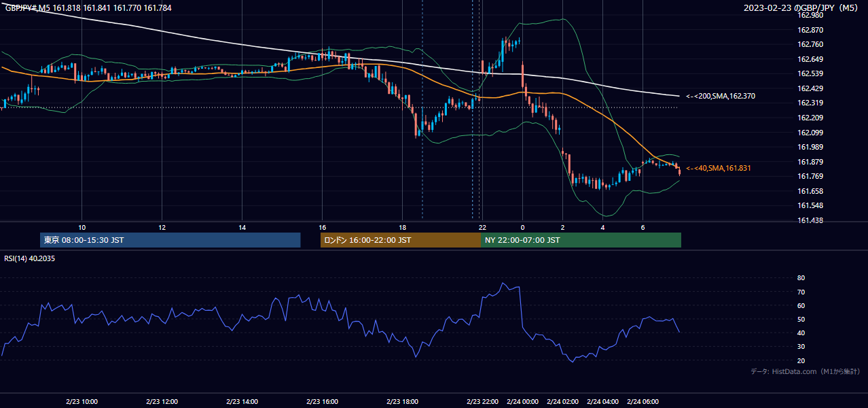Click the hour label 16 under price chart
868x408 pixels.
tap(322, 227)
